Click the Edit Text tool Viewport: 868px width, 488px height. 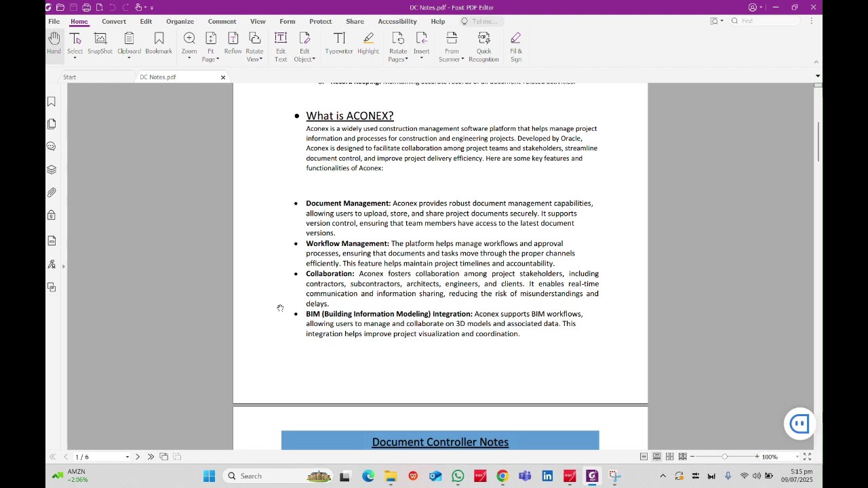(x=281, y=46)
